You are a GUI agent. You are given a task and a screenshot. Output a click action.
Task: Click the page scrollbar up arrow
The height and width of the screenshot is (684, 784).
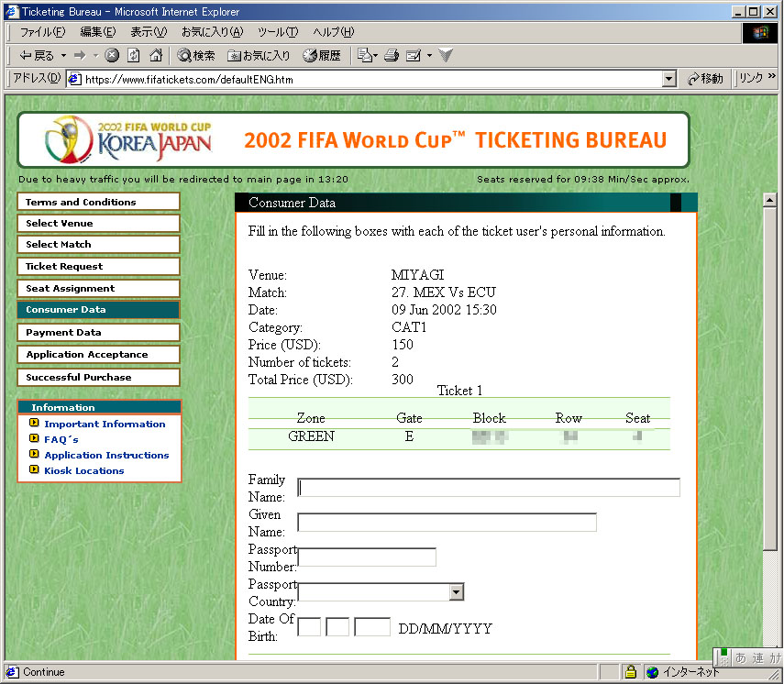pyautogui.click(x=769, y=200)
